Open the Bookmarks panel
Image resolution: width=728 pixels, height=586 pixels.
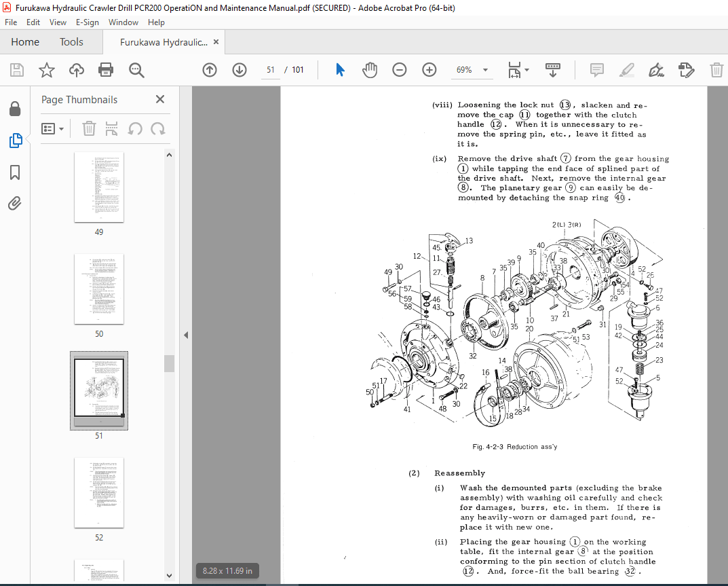click(x=15, y=172)
